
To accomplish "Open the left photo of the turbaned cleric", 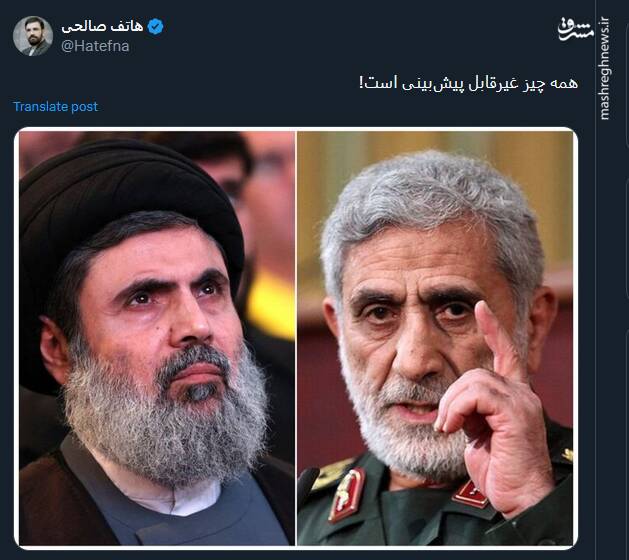I will click(157, 338).
